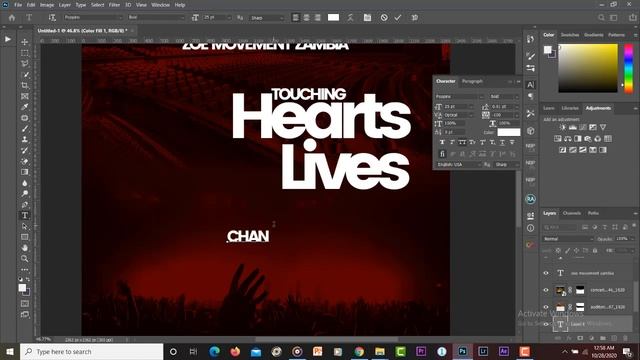The image size is (640, 360).
Task: Create a new group folder icon
Action: click(603, 338)
